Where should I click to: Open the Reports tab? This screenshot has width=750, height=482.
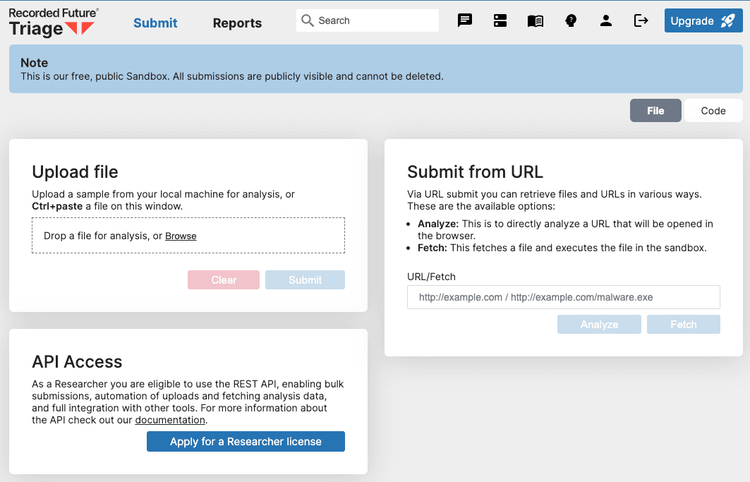(x=237, y=23)
